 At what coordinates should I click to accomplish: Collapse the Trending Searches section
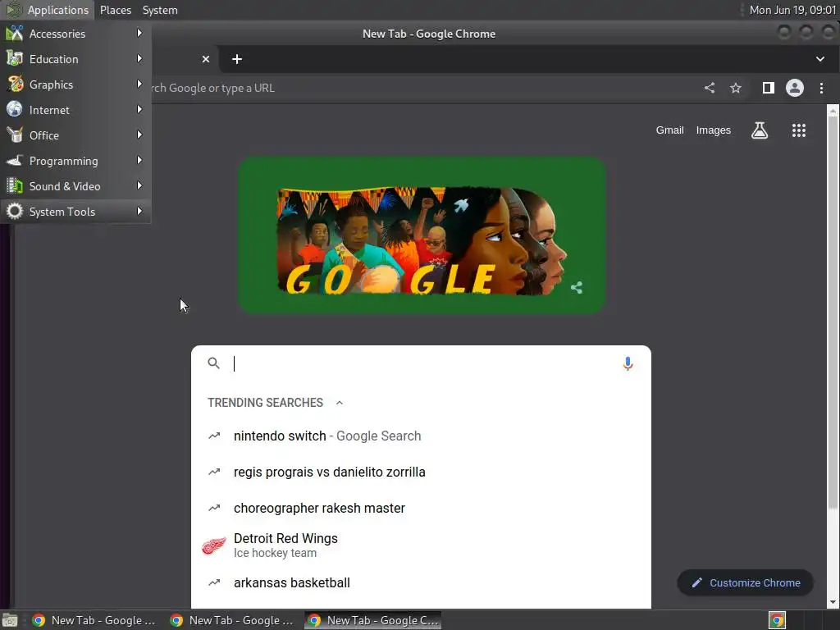tap(339, 403)
